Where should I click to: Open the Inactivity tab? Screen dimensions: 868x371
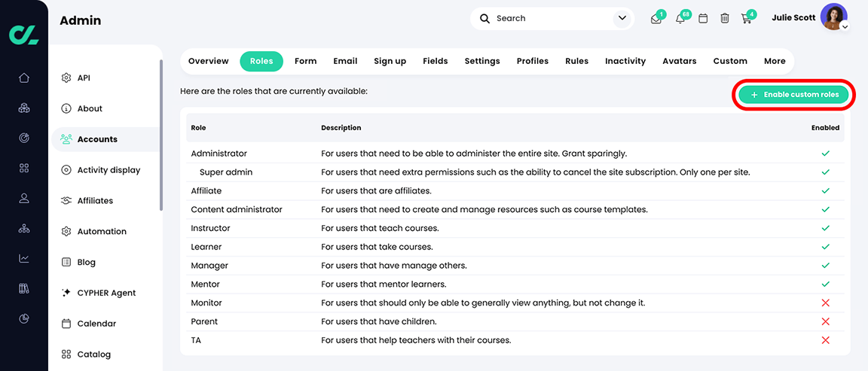(625, 61)
